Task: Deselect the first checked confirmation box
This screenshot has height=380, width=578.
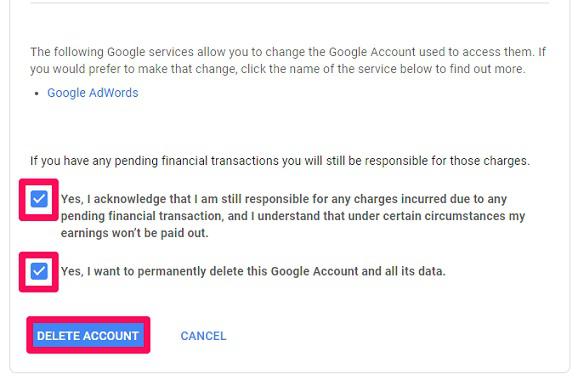Action: click(x=39, y=199)
